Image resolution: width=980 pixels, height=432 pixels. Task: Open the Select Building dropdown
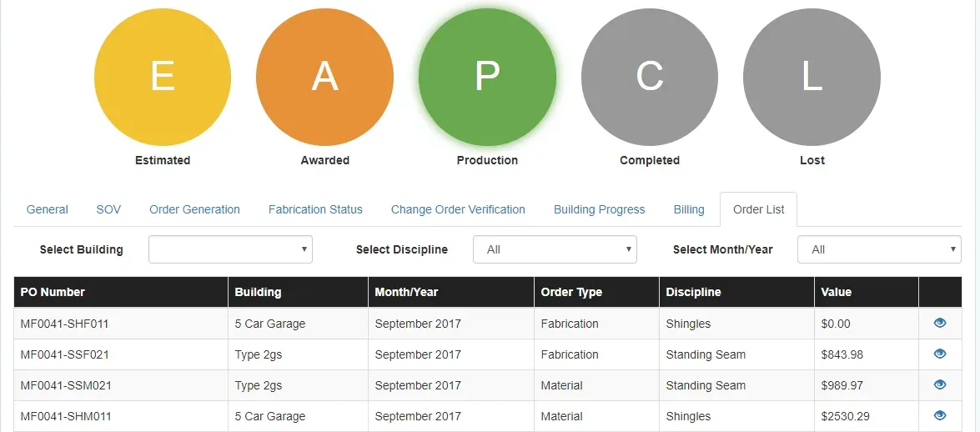(x=230, y=249)
